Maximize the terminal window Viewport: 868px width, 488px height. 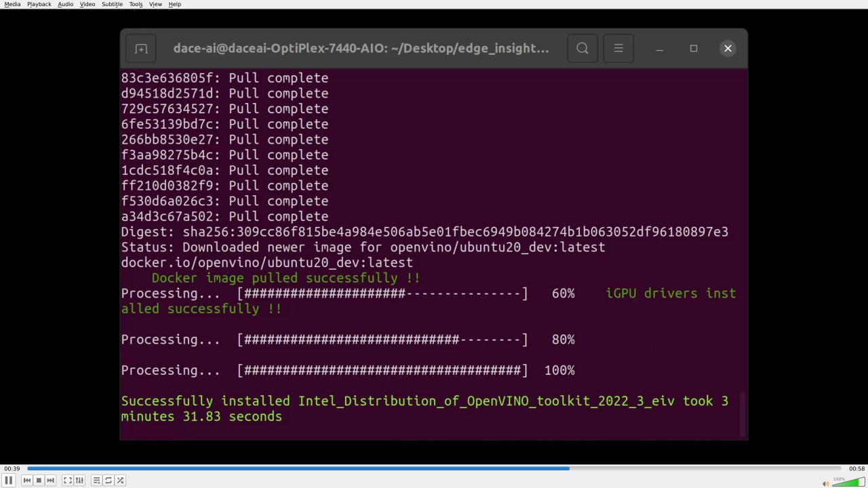point(694,48)
